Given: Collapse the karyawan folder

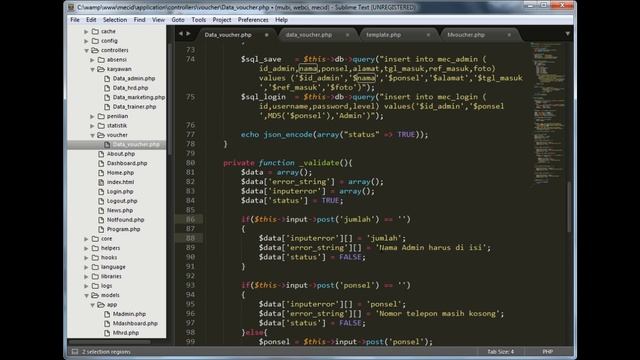Looking at the screenshot, I should [x=92, y=69].
